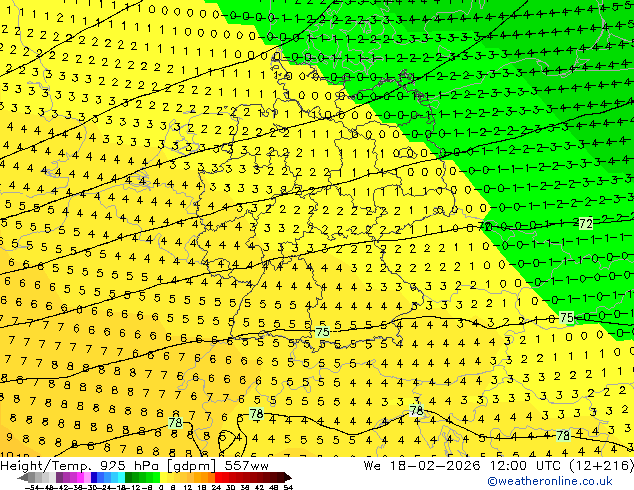Viewport: 634px width, 490px height.
Task: Select the dark blue swatch near -30 label
Action: tap(94, 478)
